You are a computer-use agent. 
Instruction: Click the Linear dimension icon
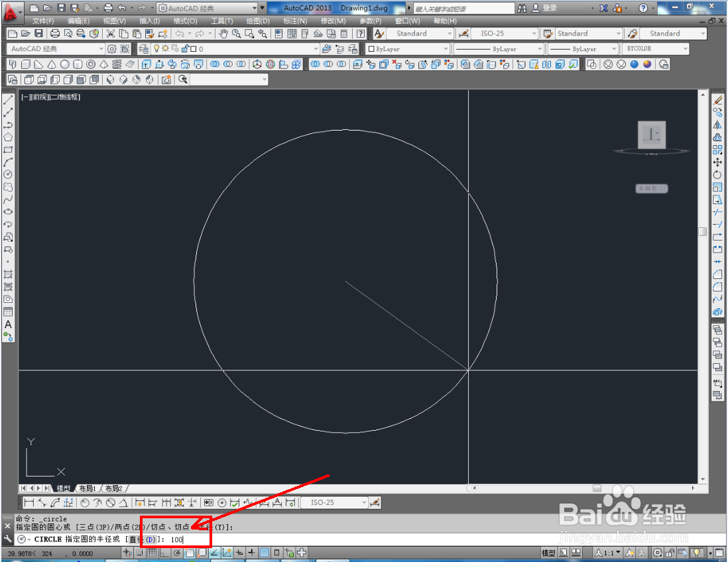[29, 502]
